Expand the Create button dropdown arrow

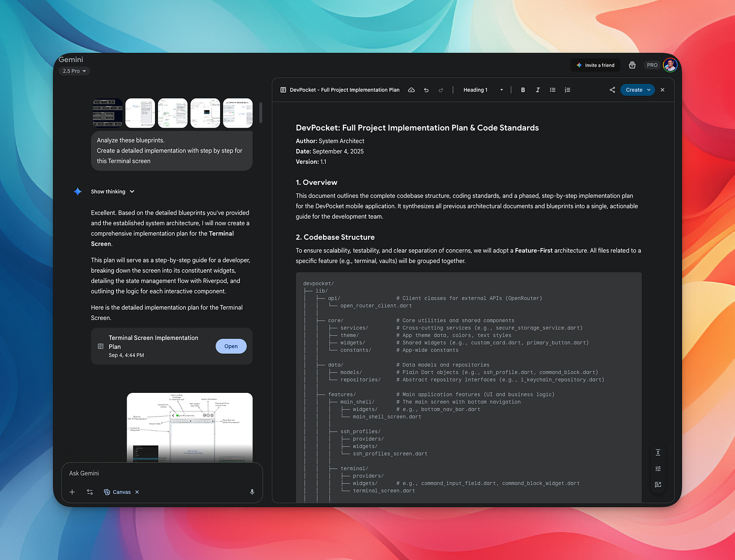pos(649,90)
